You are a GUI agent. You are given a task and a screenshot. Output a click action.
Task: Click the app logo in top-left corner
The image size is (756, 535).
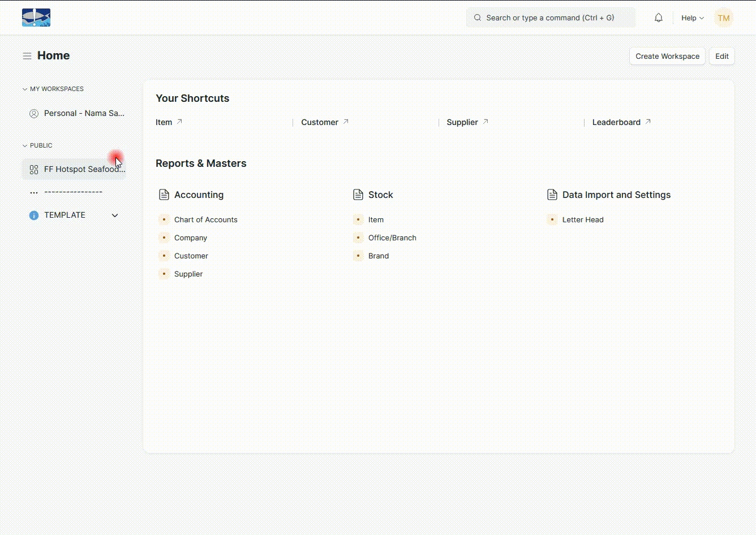(36, 18)
